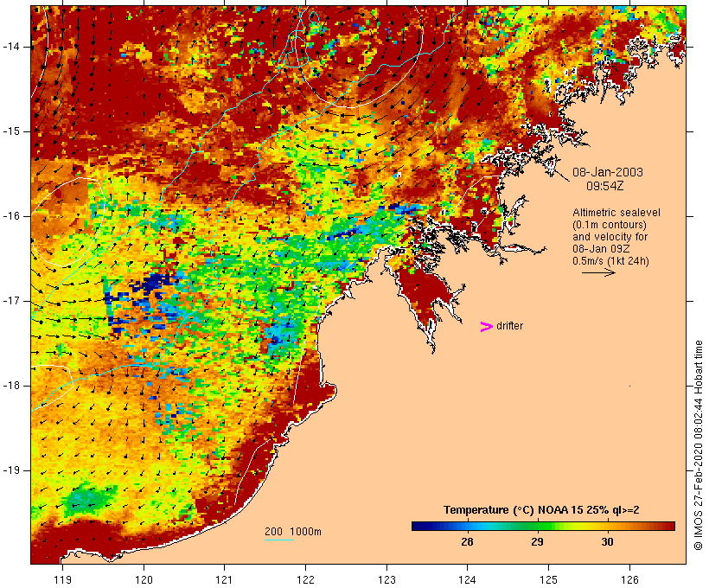Viewport: 709px width, 588px height.
Task: Click the magenta drifter marker symbol
Action: pos(487,327)
